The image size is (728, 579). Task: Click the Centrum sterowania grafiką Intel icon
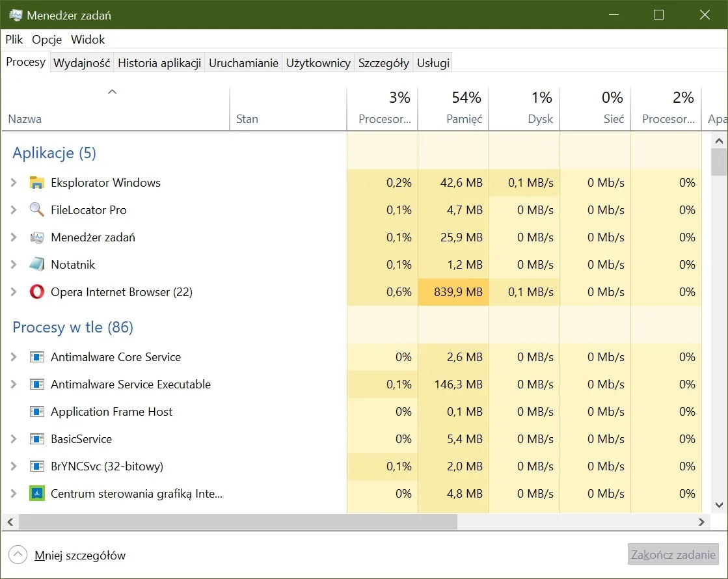click(x=37, y=494)
